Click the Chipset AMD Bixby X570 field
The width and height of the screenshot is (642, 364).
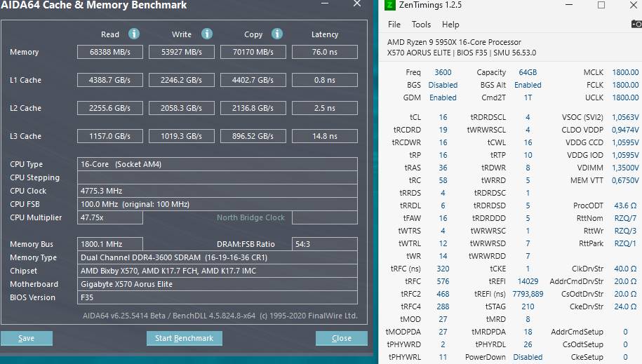pyautogui.click(x=218, y=271)
